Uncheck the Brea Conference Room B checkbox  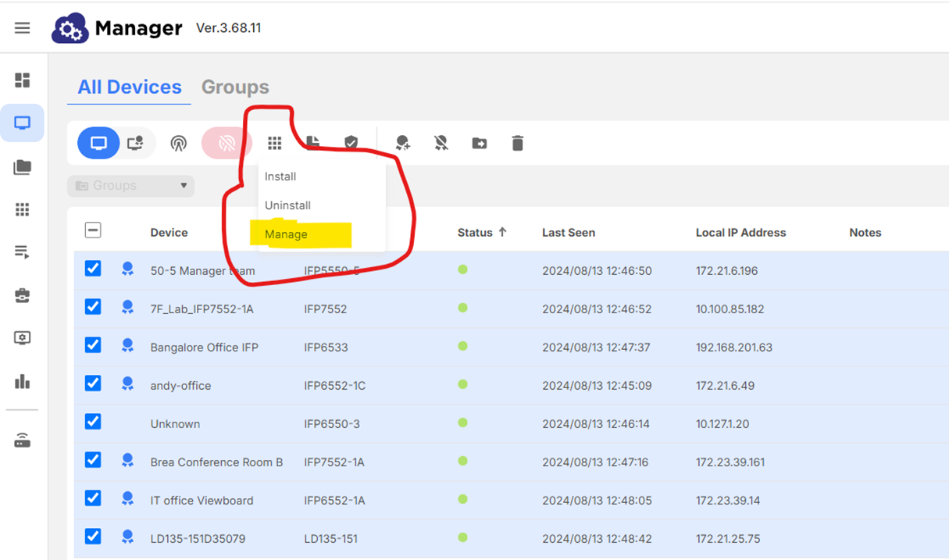point(93,460)
